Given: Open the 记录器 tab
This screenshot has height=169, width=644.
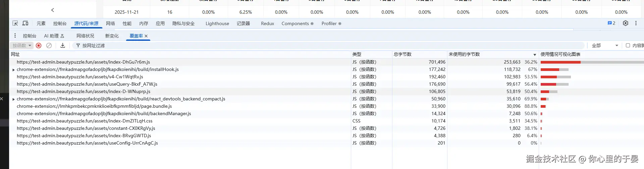Looking at the screenshot, I should point(243,23).
